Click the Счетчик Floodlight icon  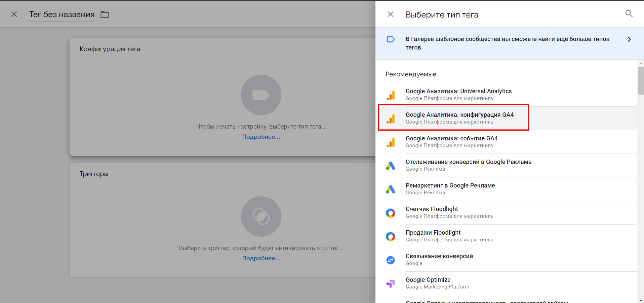click(391, 213)
